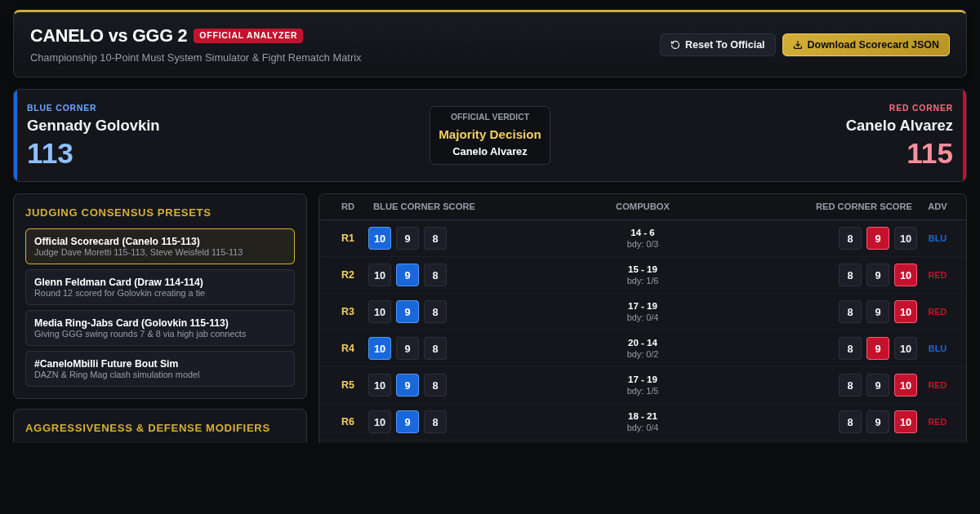The height and width of the screenshot is (514, 980).
Task: Click the reset arrow icon in Reset To Official
Action: [x=675, y=45]
